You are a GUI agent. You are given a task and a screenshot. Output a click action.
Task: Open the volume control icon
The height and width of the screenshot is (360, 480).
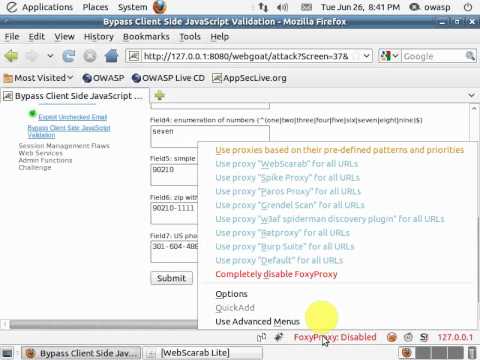283,7
